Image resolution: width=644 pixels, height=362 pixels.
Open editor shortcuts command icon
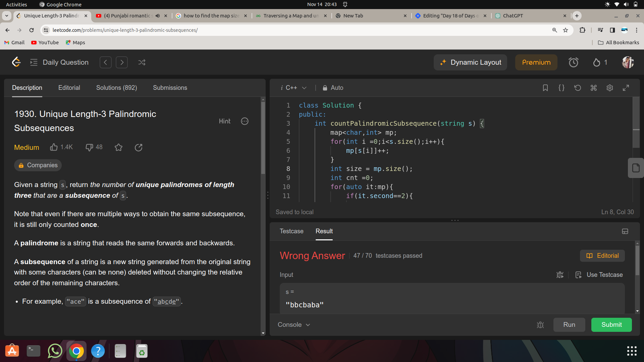click(594, 88)
